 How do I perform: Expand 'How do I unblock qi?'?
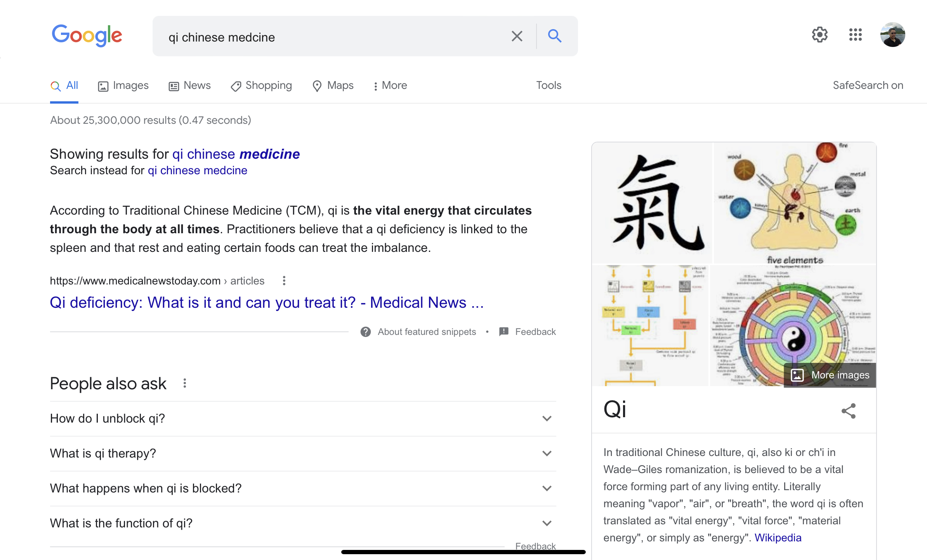point(547,418)
